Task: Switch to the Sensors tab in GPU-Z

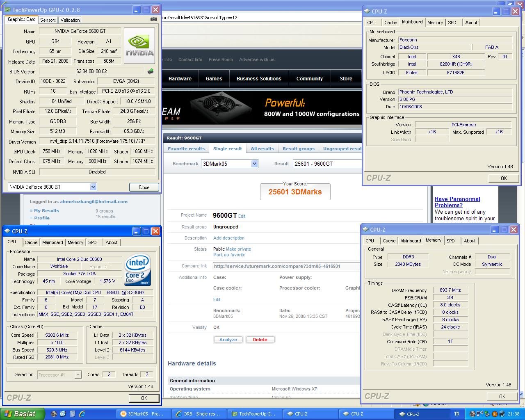Action: tap(48, 20)
